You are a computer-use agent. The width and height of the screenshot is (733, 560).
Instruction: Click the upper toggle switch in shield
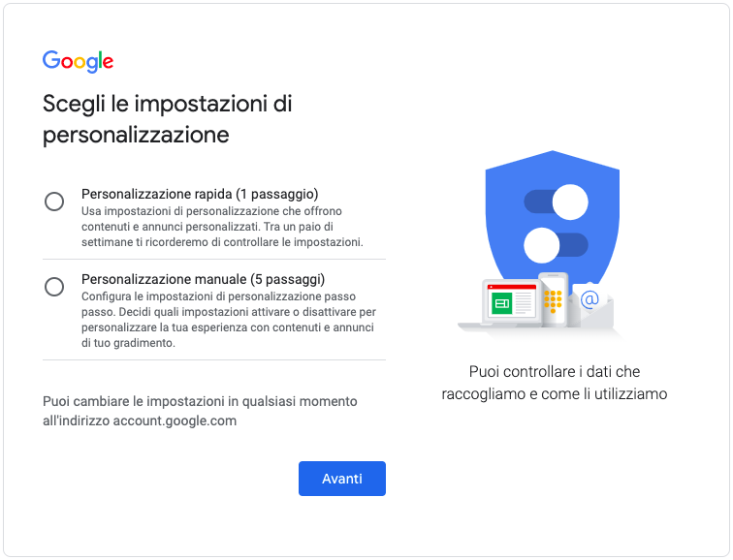click(557, 202)
